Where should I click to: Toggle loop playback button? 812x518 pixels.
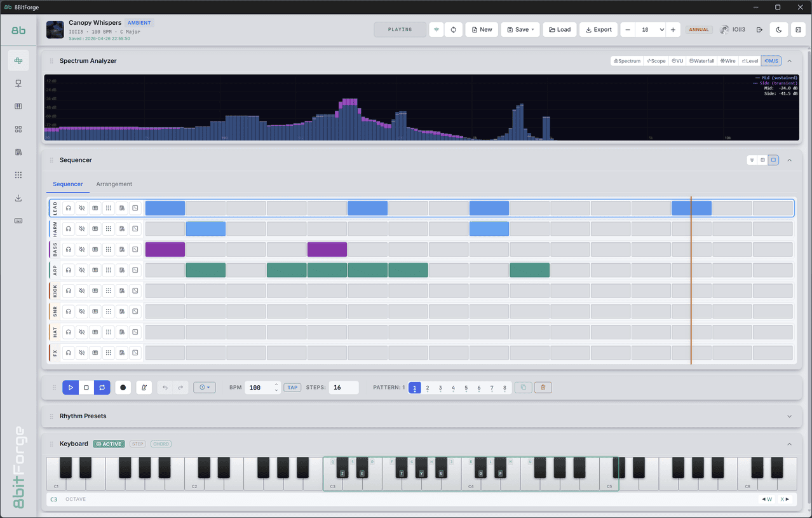point(102,387)
